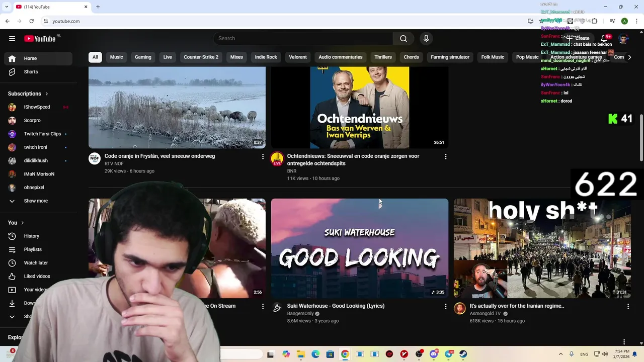Screen dimensions: 644x362
Task: Click the magnifier search button
Action: [x=404, y=39]
